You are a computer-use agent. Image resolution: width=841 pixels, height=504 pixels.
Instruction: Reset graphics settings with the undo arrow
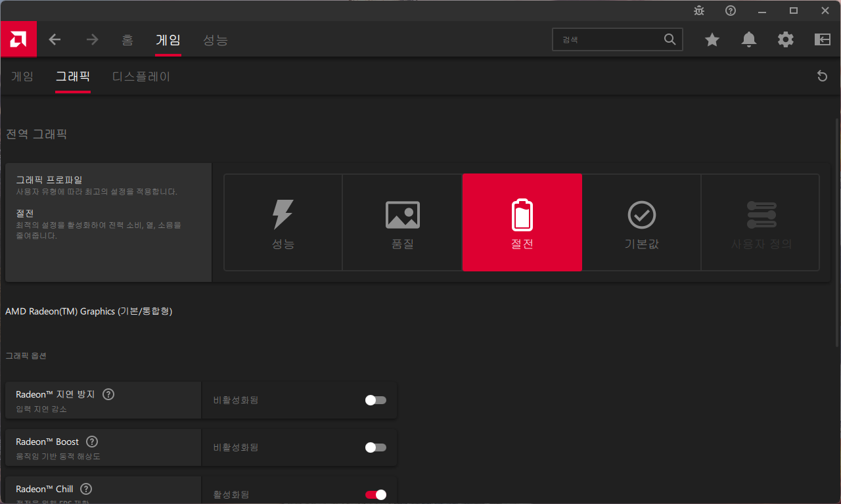822,76
